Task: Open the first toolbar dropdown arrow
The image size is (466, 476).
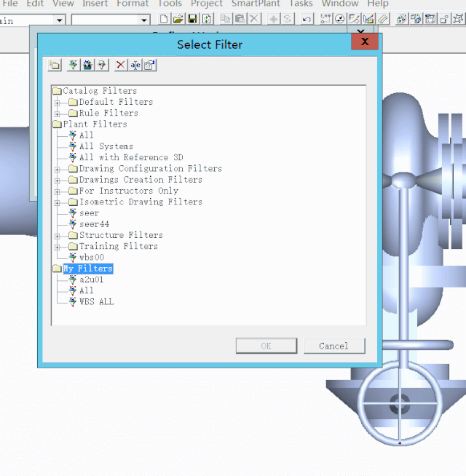Action: tap(60, 20)
